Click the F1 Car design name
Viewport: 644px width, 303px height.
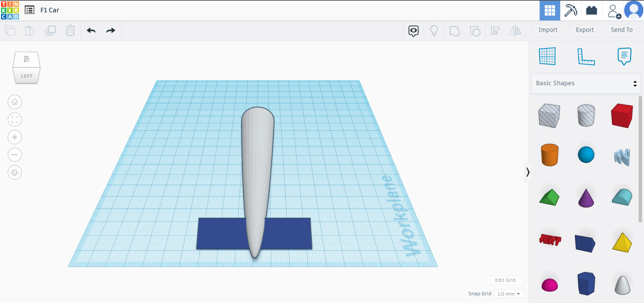[50, 10]
